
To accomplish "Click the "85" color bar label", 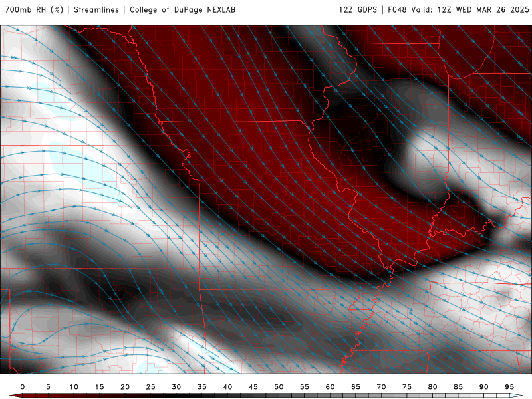I will tap(458, 387).
